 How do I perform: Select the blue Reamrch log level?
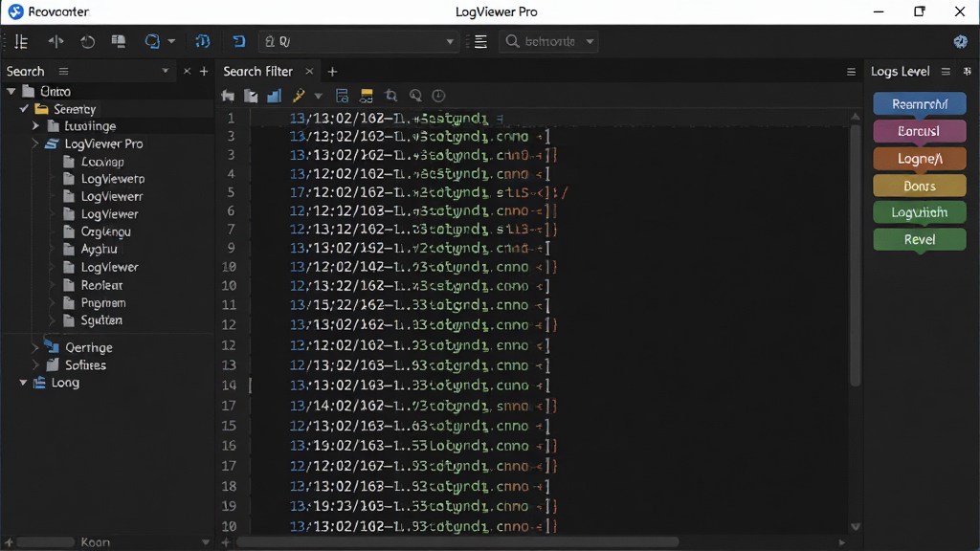(x=920, y=103)
